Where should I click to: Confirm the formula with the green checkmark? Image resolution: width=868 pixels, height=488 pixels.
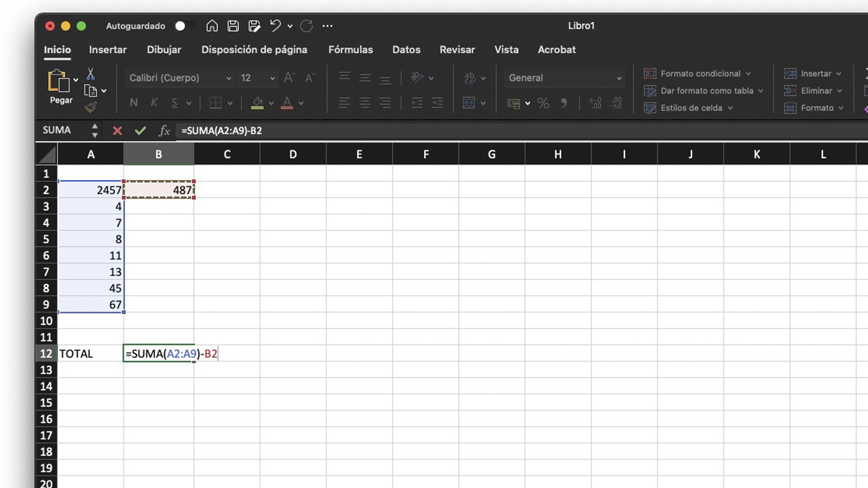click(x=141, y=131)
